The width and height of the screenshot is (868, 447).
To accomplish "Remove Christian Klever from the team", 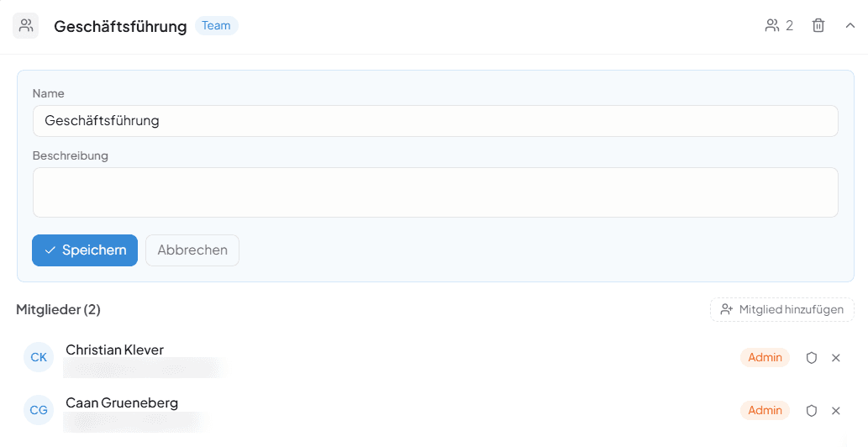I will click(836, 358).
